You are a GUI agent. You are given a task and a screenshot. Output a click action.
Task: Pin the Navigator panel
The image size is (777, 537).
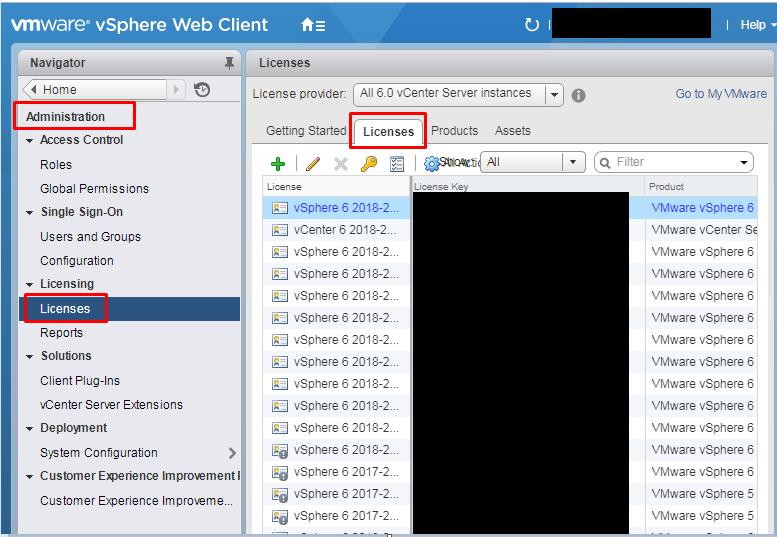tap(229, 63)
